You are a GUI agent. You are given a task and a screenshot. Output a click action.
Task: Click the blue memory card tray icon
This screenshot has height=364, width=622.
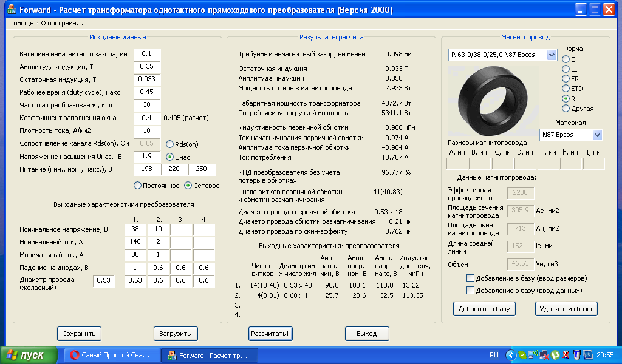click(588, 355)
